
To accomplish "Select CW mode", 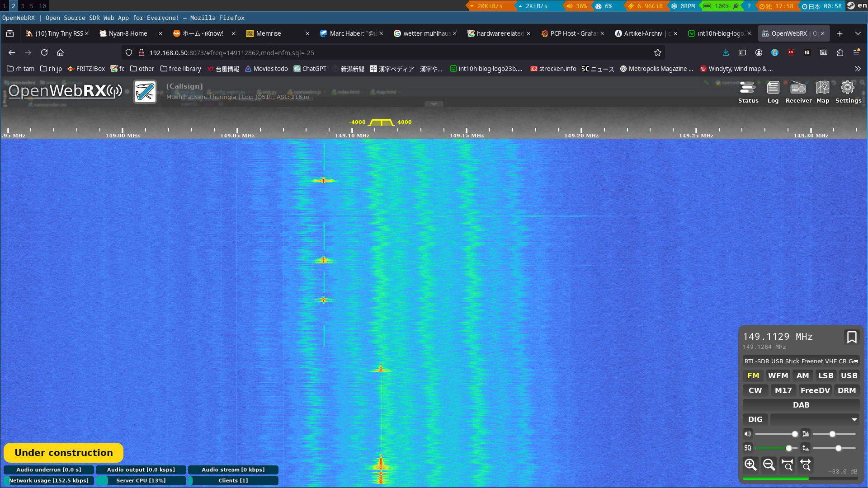I will [755, 390].
